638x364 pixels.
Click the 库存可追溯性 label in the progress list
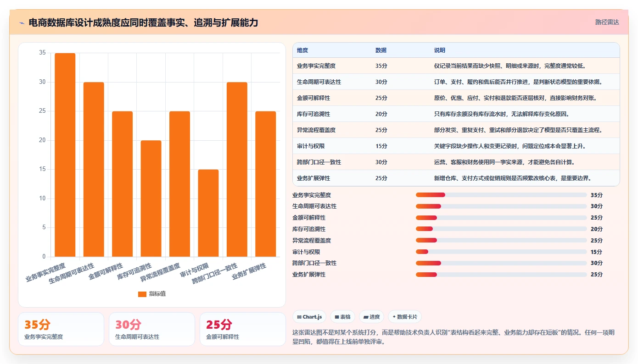tap(309, 229)
